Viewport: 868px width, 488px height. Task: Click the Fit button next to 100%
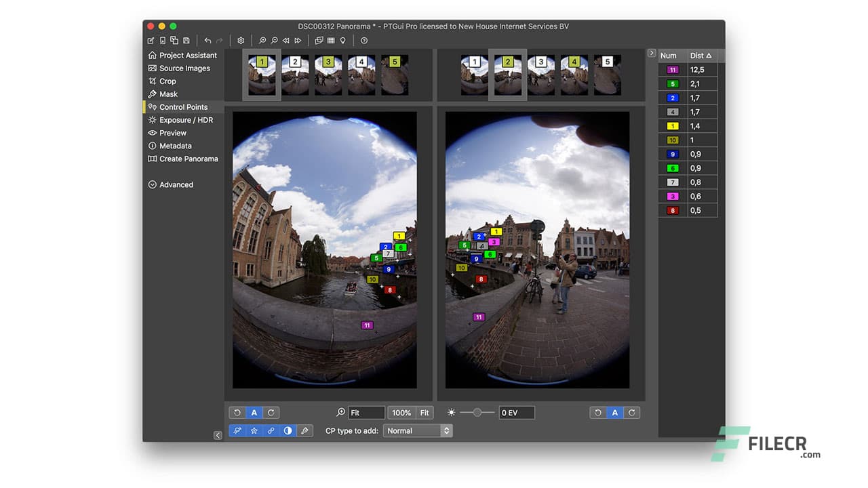tap(425, 412)
